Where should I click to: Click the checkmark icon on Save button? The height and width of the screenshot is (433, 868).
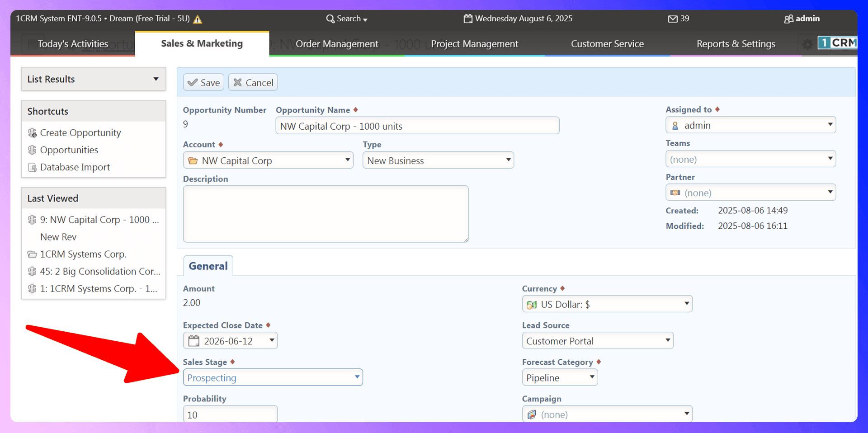point(193,83)
